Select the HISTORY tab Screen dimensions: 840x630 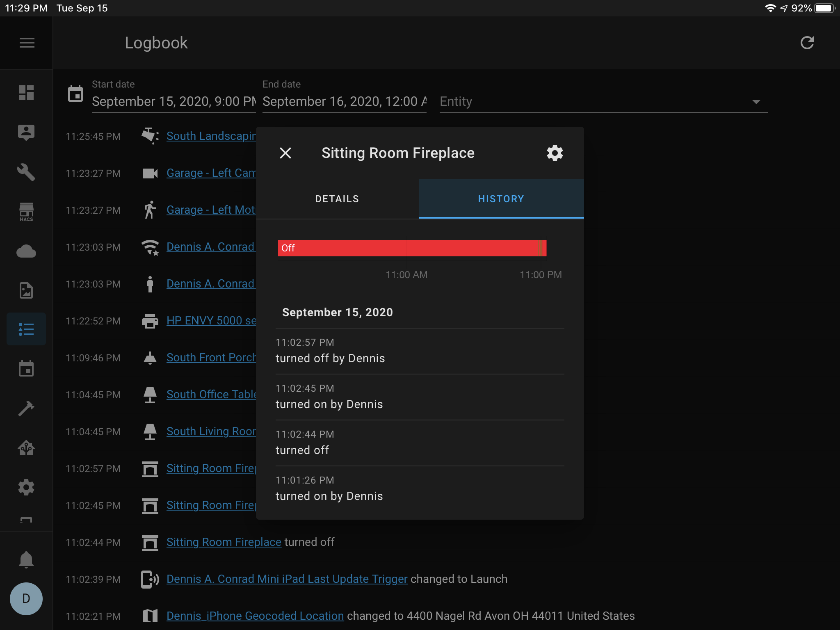501,199
